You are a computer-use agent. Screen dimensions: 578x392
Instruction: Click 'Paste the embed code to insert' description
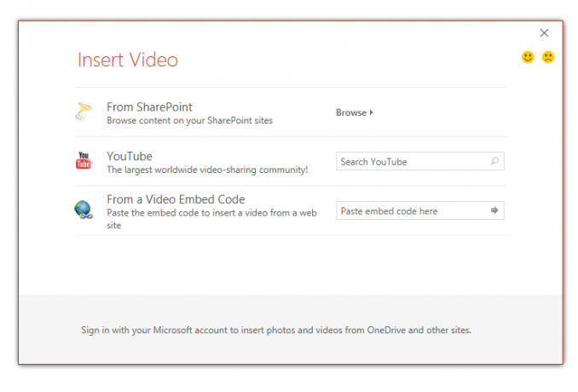[211, 219]
